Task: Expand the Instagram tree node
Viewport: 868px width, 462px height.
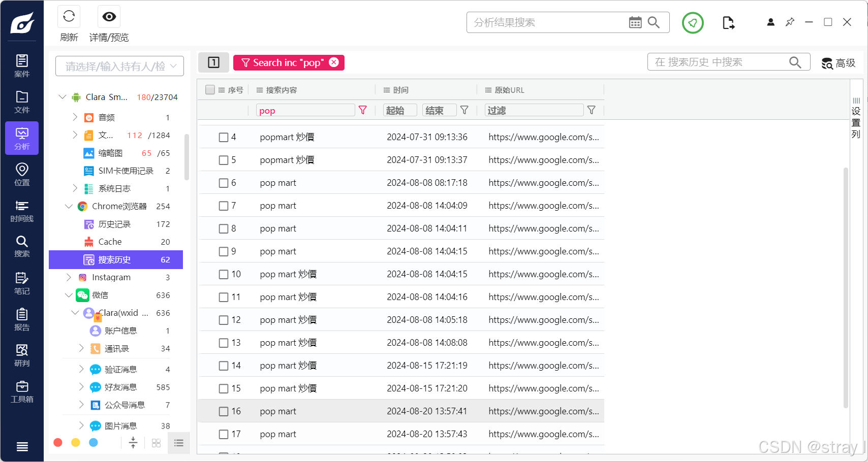Action: pos(69,277)
